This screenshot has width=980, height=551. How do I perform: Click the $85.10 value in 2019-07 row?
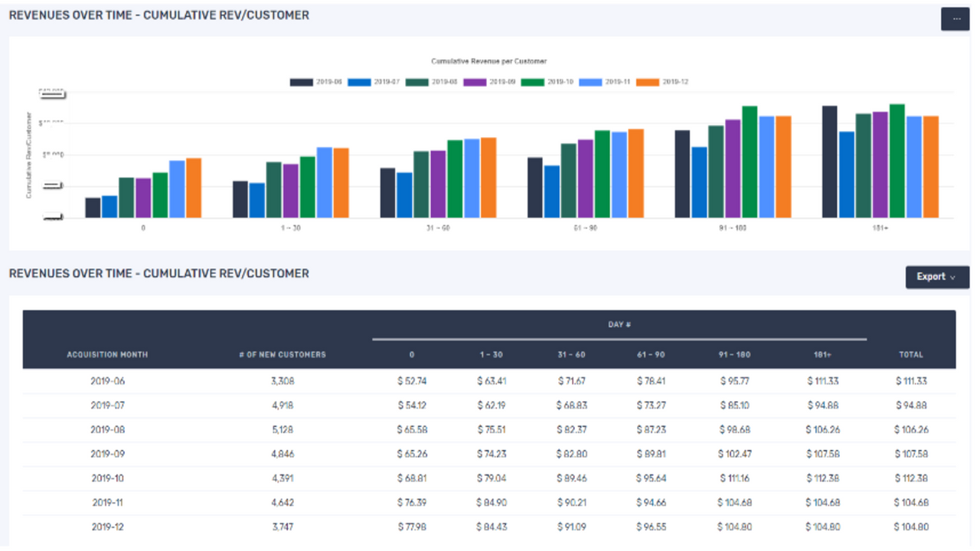point(734,406)
